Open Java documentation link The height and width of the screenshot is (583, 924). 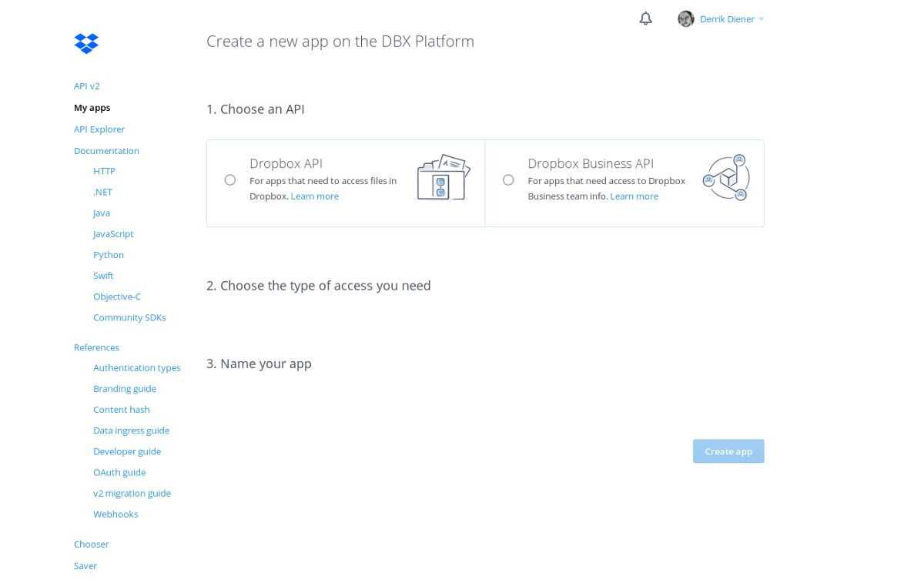(102, 213)
